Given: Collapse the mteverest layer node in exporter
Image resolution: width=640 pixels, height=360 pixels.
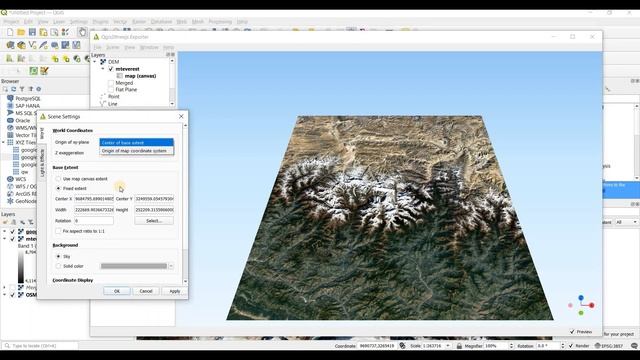Looking at the screenshot, I should tap(103, 69).
